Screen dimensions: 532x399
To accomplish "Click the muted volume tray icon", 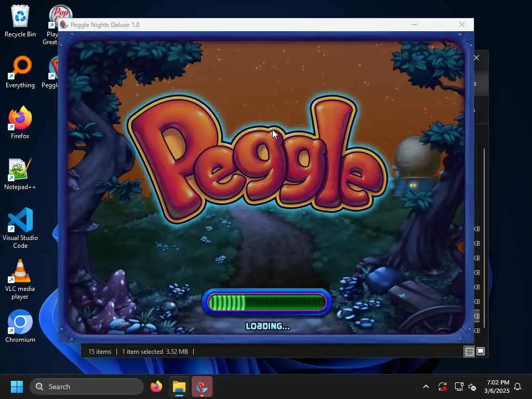I will click(x=472, y=387).
